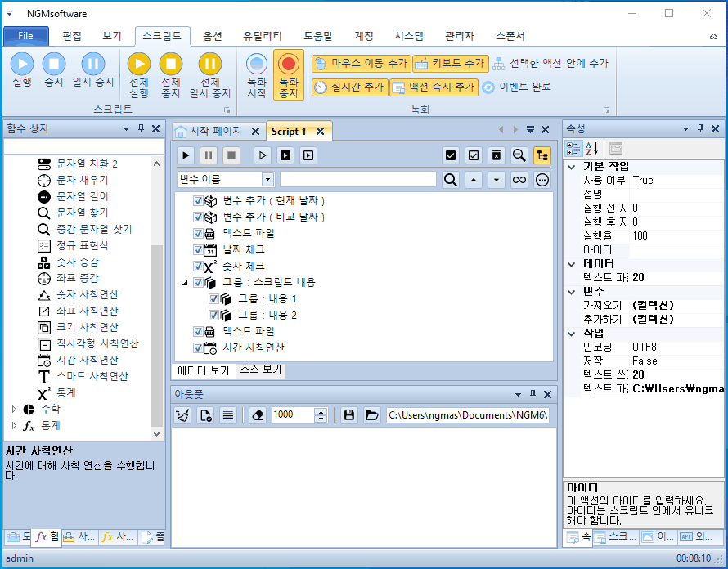This screenshot has width=728, height=569.
Task: Increase output line count stepper
Action: pos(321,411)
